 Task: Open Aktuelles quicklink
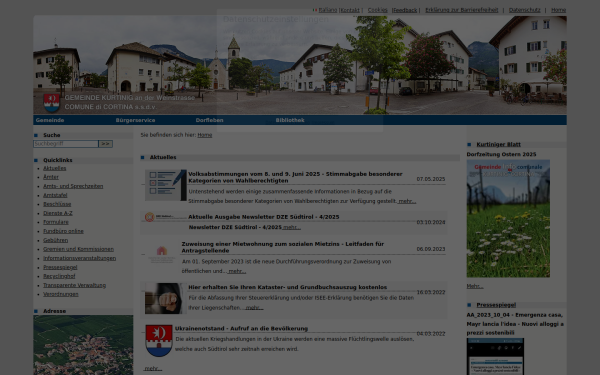coord(55,168)
